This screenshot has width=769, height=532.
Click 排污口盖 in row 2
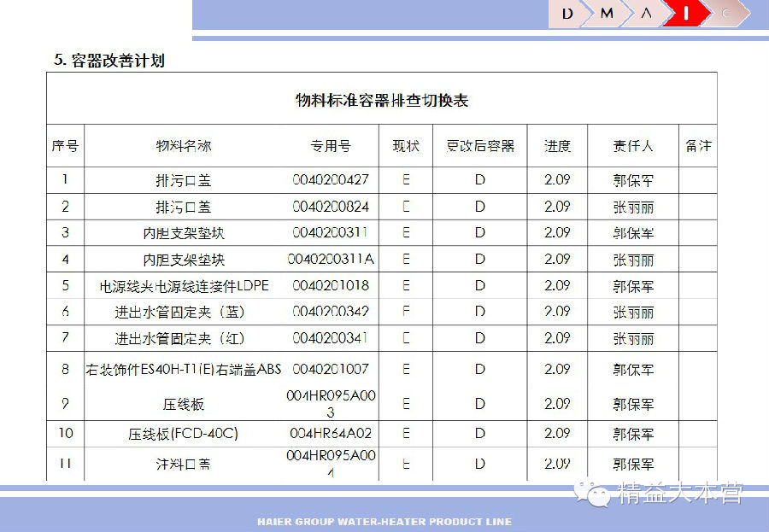point(184,207)
